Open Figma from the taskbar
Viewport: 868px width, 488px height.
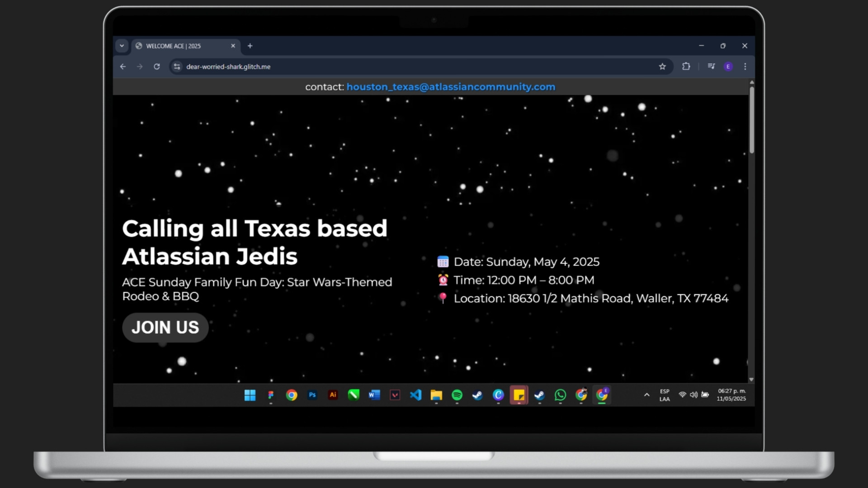(271, 395)
